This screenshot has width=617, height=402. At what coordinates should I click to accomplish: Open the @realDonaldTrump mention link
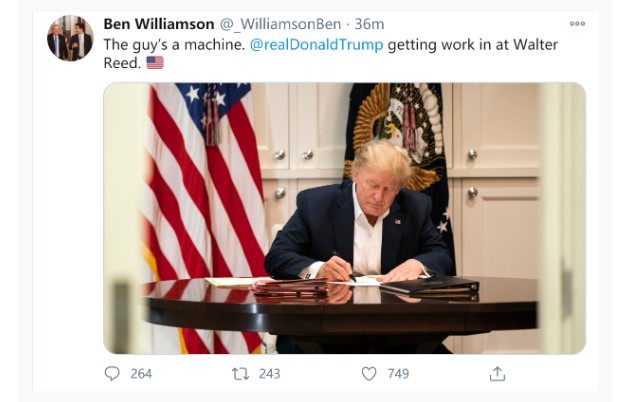coord(316,44)
